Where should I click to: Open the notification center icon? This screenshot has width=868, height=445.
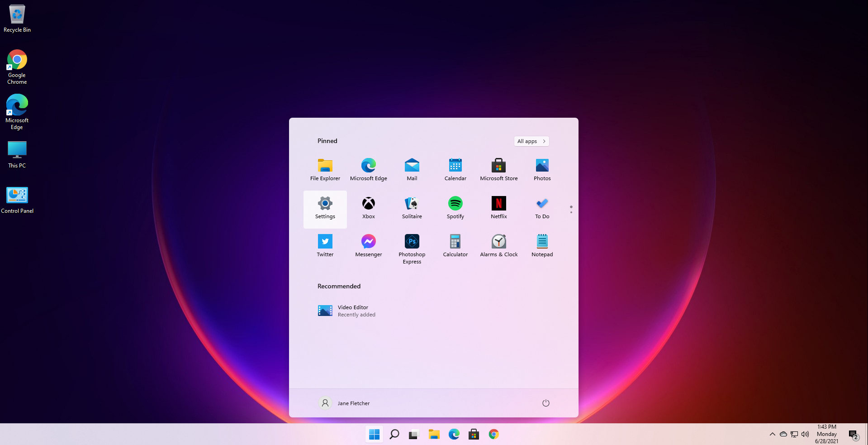[854, 435]
